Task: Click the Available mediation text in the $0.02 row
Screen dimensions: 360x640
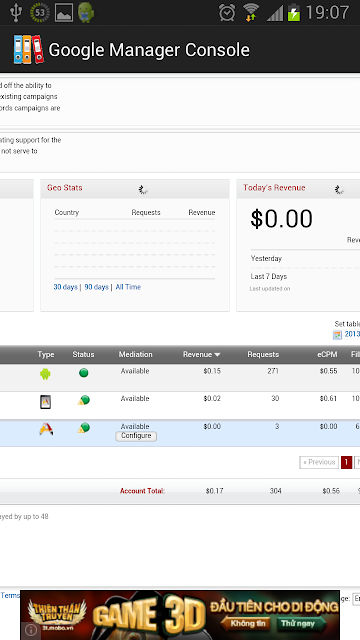Action: pyautogui.click(x=135, y=398)
